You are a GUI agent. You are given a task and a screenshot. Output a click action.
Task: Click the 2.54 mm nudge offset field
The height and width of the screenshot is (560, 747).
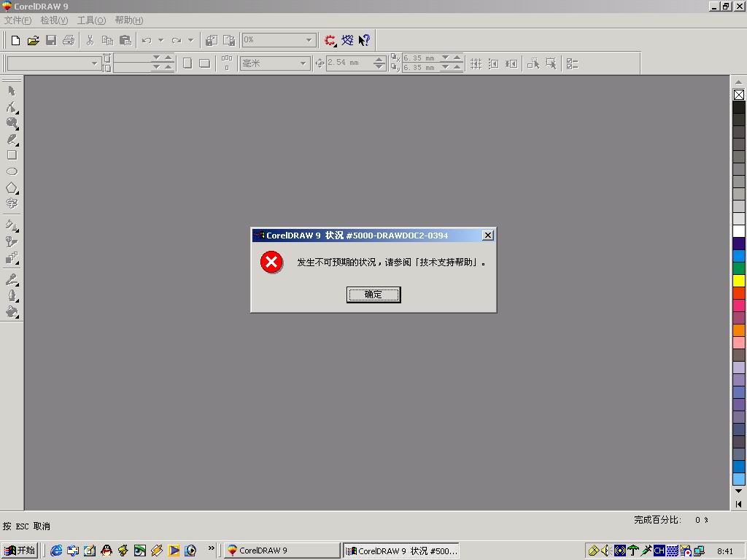(349, 63)
